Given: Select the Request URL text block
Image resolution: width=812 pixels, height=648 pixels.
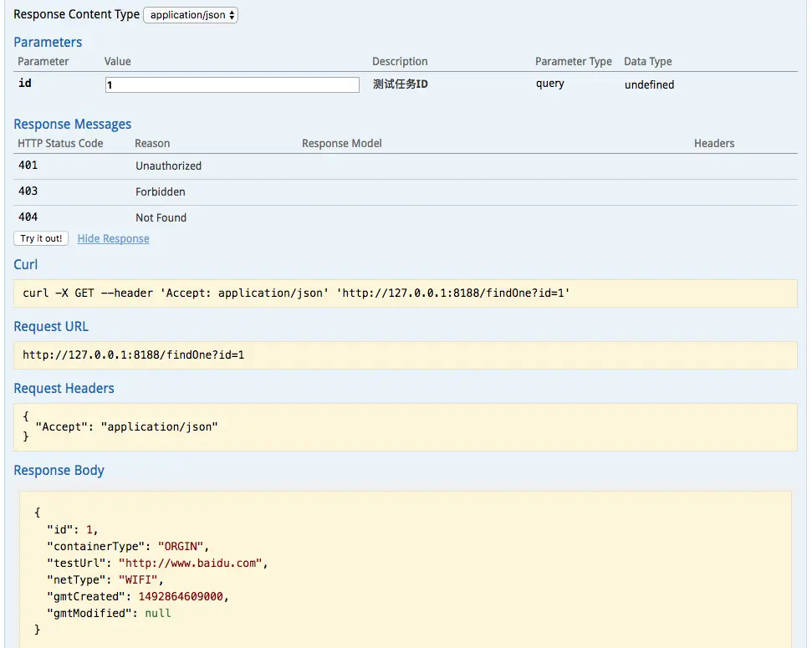Looking at the screenshot, I should 406,355.
